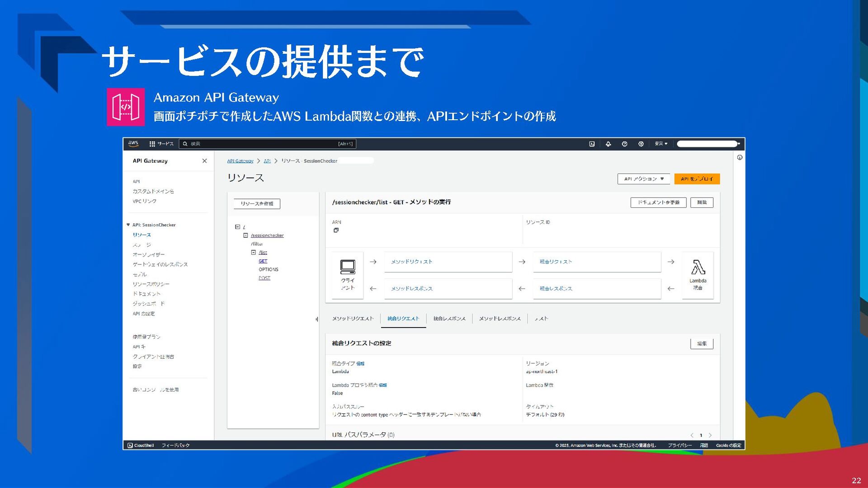Select the GET method under /list
868x488 pixels.
pos(263,261)
